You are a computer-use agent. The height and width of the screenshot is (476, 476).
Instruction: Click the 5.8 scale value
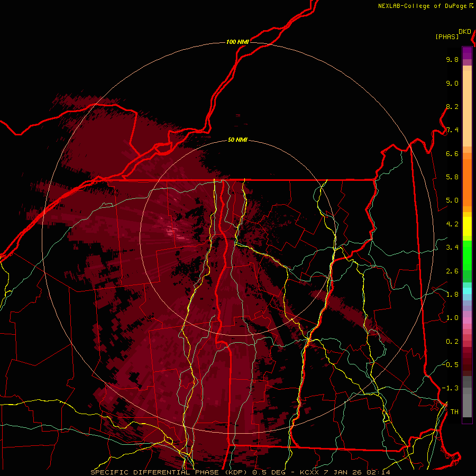tap(452, 177)
